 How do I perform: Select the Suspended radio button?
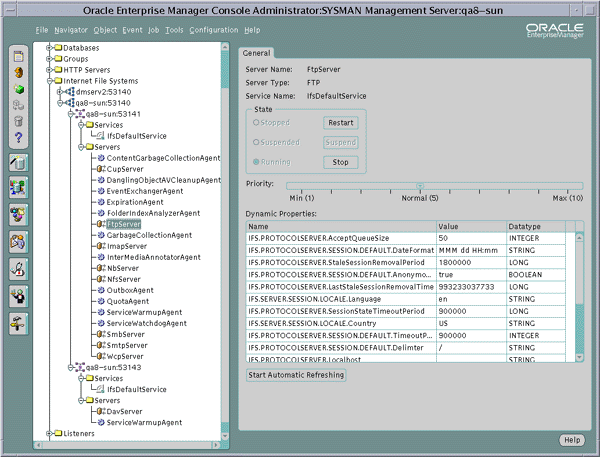[x=256, y=142]
